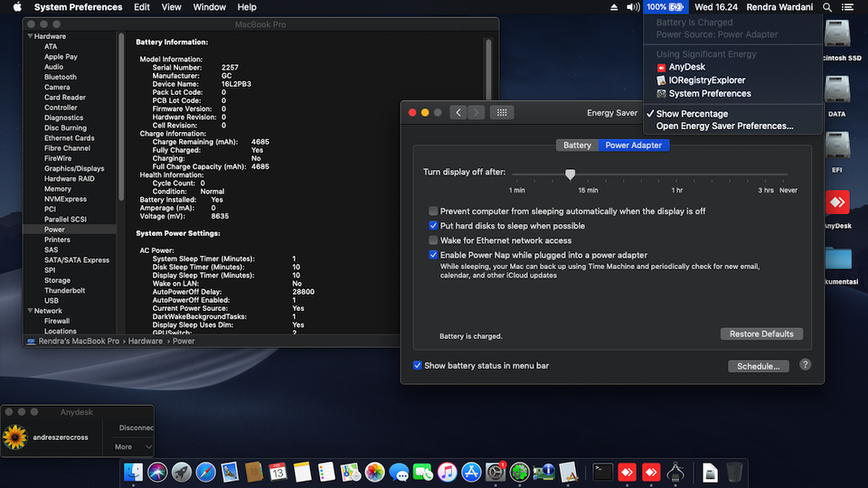This screenshot has height=488, width=868.
Task: Open the DATA drive on desktop
Action: click(837, 90)
